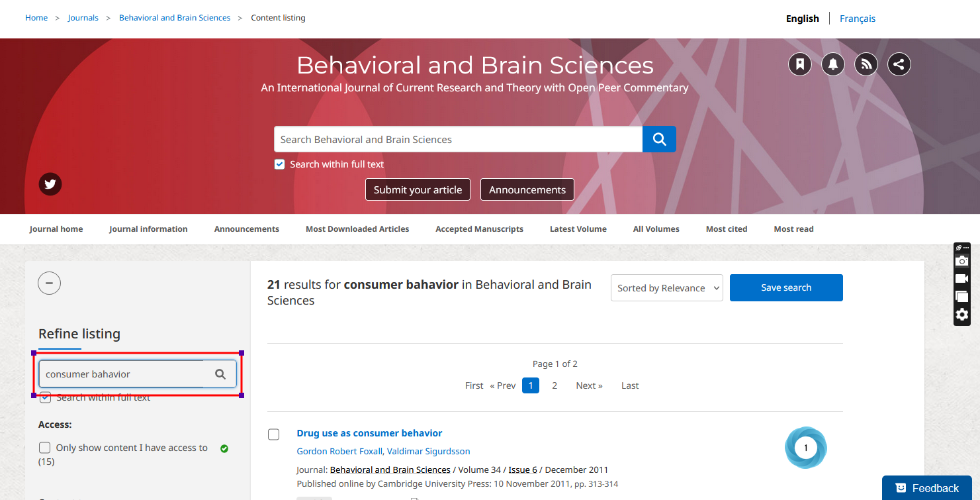The image size is (980, 500).
Task: Go to results page 2
Action: click(x=555, y=385)
